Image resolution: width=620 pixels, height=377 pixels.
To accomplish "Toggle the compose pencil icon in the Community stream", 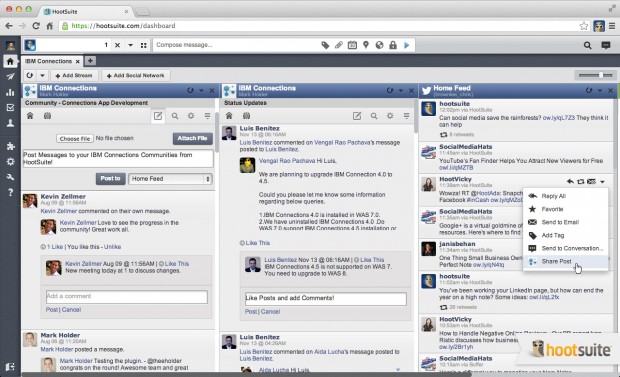I will pos(158,116).
